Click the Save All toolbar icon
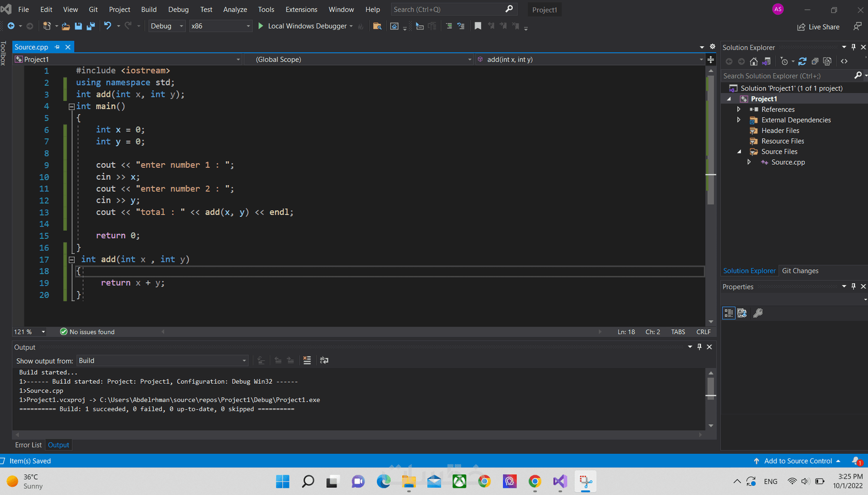 coord(91,26)
